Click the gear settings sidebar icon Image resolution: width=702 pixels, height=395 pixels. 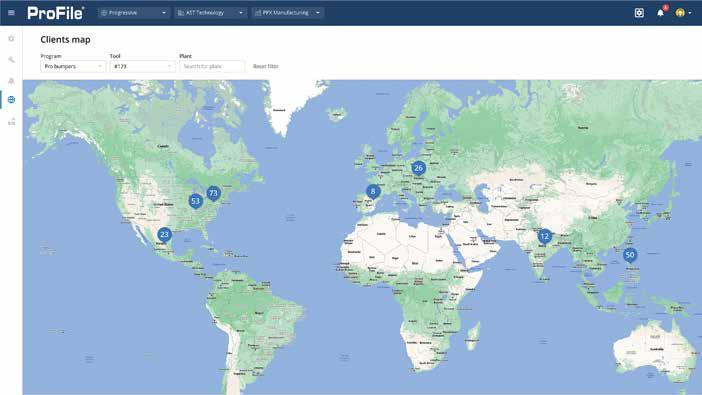[x=11, y=39]
